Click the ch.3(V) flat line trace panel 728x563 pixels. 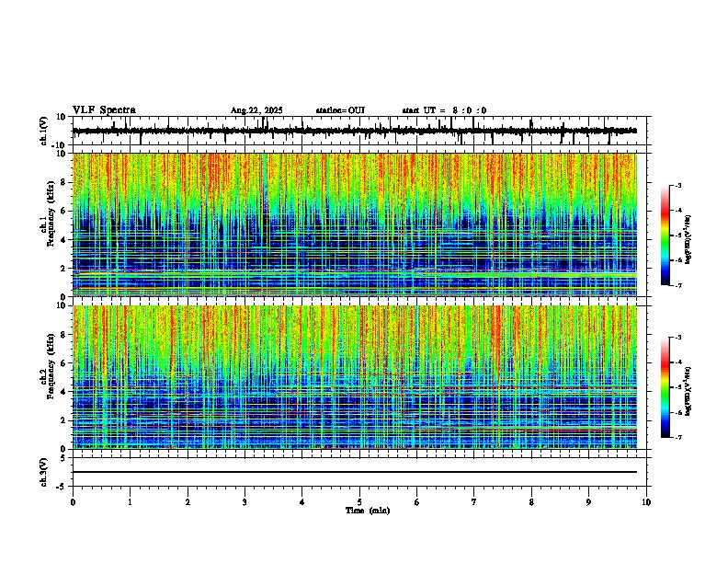(x=359, y=472)
